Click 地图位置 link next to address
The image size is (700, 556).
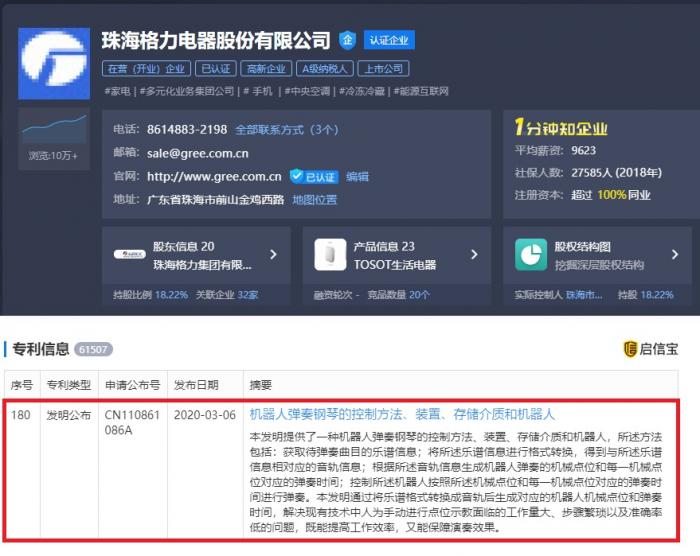[314, 199]
